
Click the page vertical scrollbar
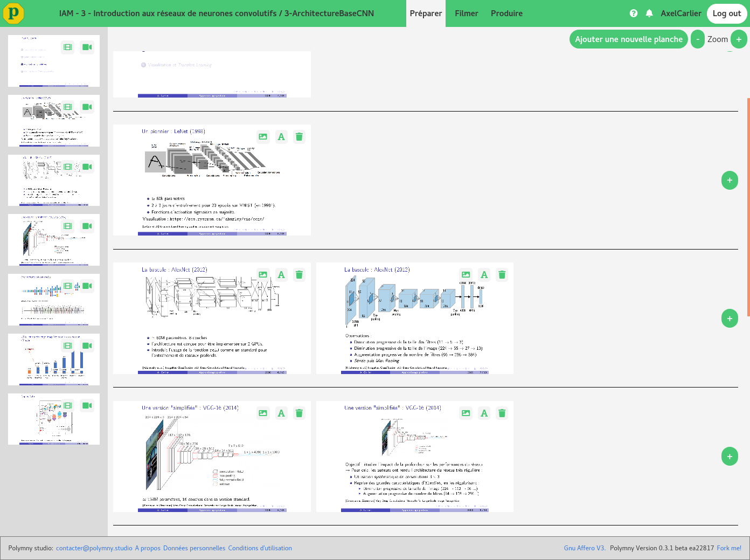click(x=748, y=208)
